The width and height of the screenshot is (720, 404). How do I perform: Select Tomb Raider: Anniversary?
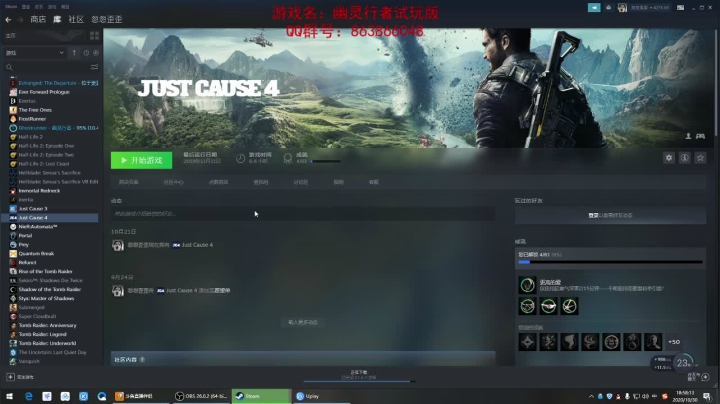[47, 325]
